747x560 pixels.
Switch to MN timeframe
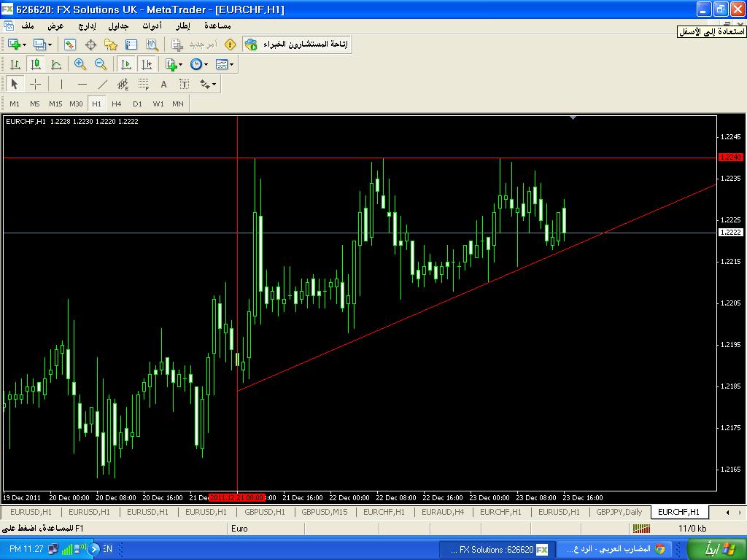coord(178,104)
